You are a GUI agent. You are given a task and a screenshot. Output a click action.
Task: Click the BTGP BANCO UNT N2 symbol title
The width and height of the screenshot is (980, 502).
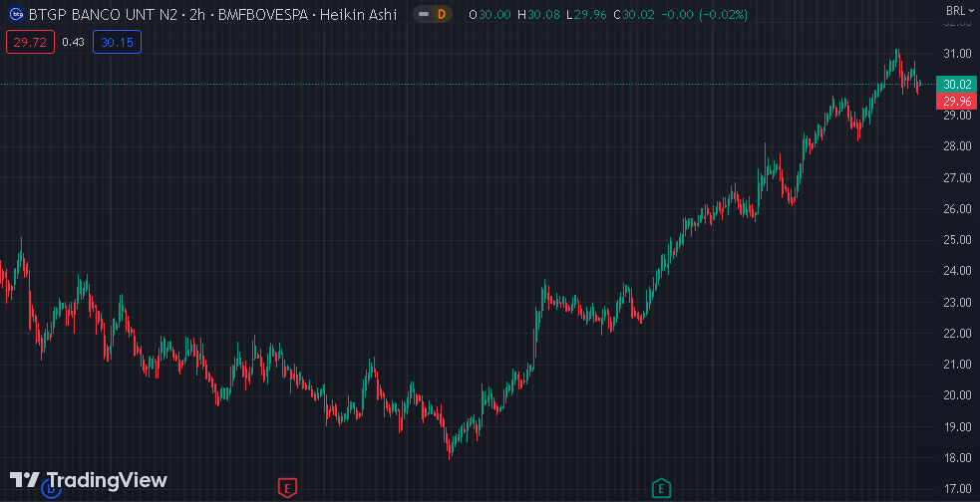point(102,15)
